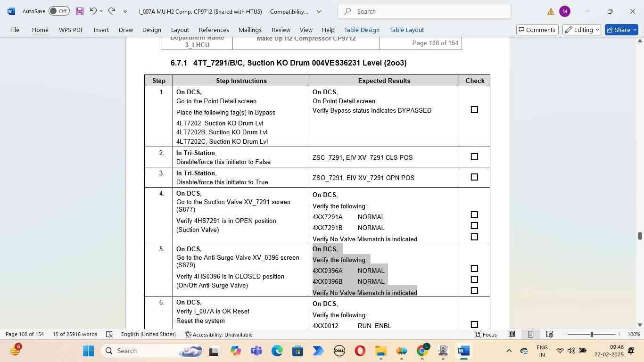644x362 pixels.
Task: Click the scroll down arrow of the document
Action: click(x=640, y=325)
